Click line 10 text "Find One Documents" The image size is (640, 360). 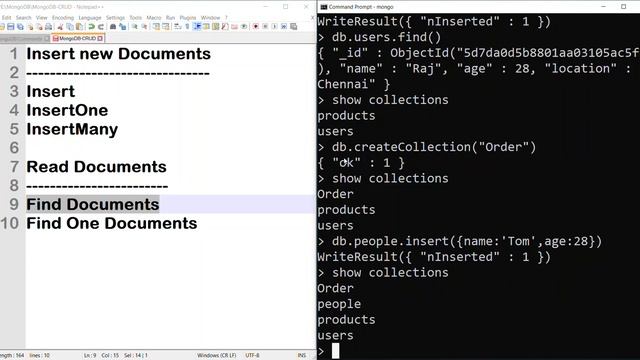pos(112,223)
